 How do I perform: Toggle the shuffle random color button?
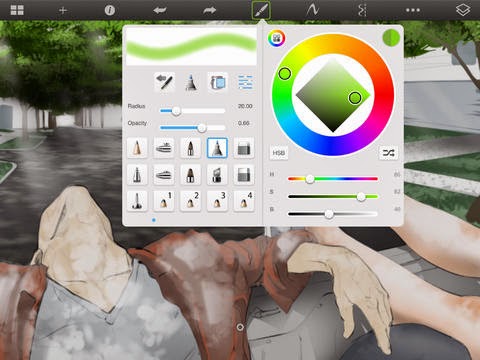tap(388, 153)
